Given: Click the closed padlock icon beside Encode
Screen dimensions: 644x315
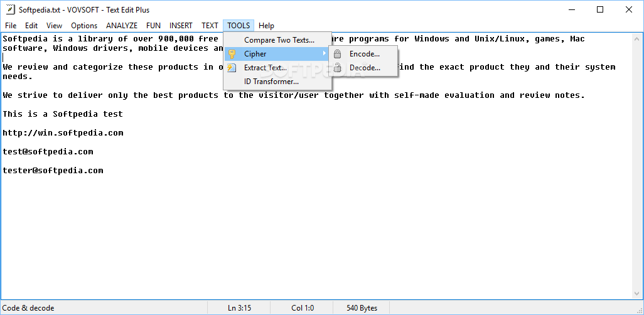Looking at the screenshot, I should [337, 54].
